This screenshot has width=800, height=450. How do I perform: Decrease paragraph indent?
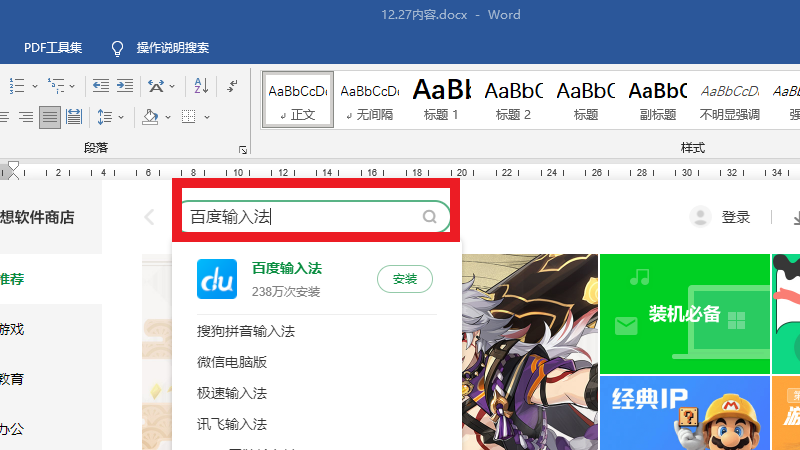tap(101, 86)
